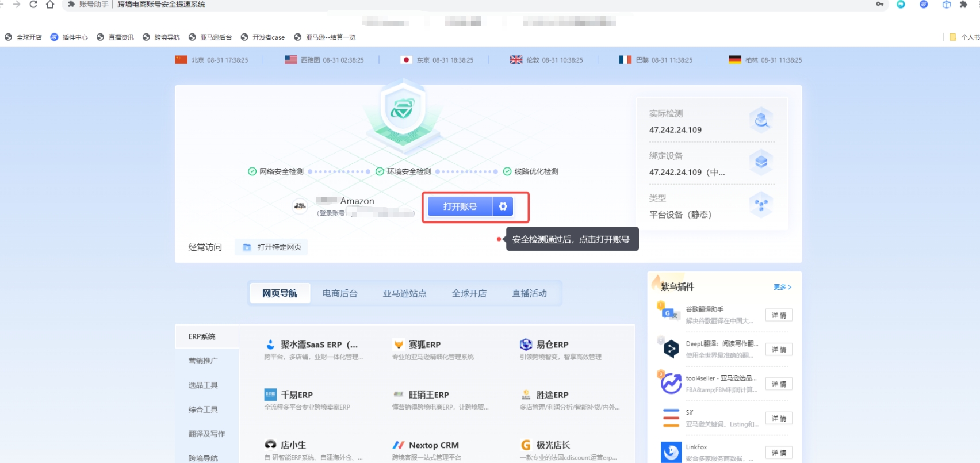Open the Nextop CRM icon
Screen dimensions: 980x463
pos(399,445)
